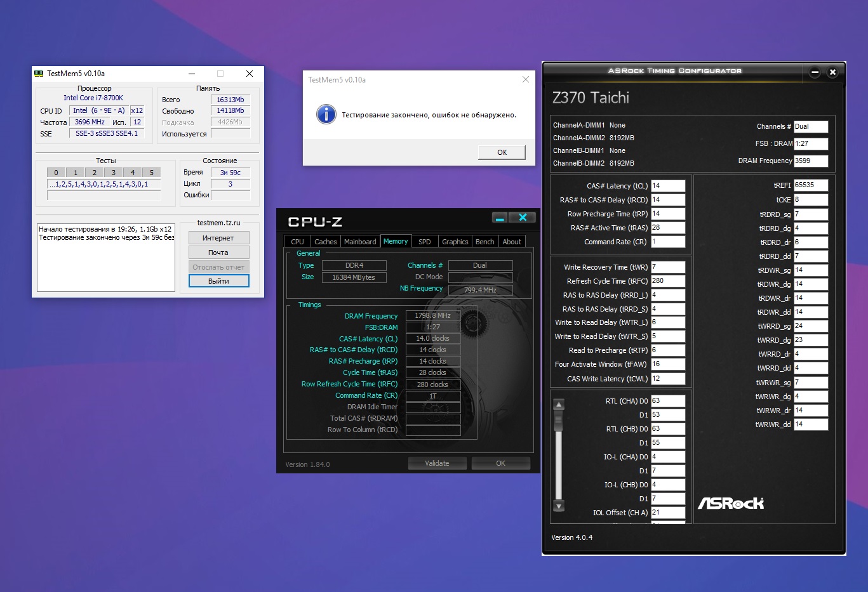Click the ChannelA-DIMM2 8192MB row

coord(594,138)
